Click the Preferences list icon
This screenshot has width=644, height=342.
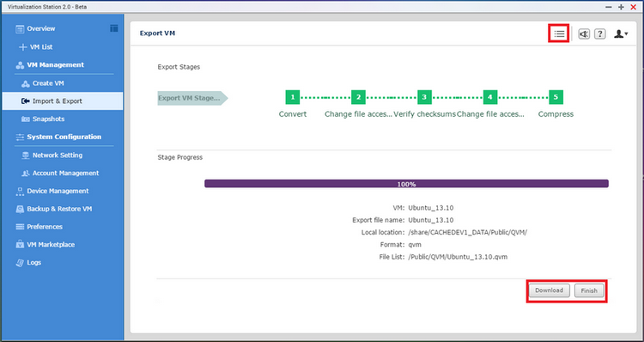point(20,227)
